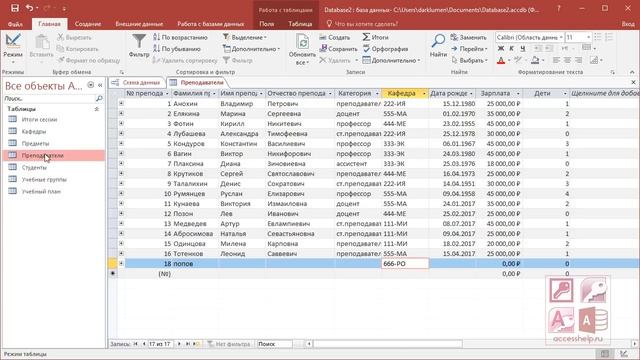Viewport: 640px width, 360px height.
Task: Open the Поля ribbon tab
Action: [x=267, y=24]
